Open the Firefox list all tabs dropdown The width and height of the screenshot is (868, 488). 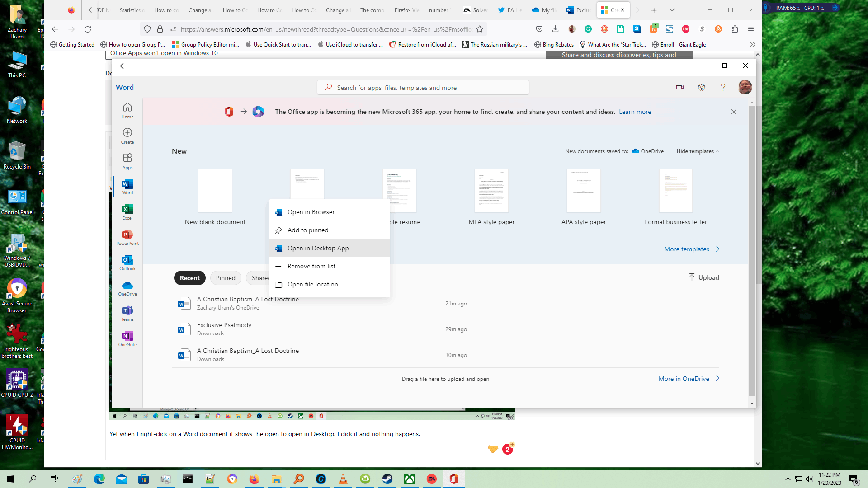[x=672, y=10]
